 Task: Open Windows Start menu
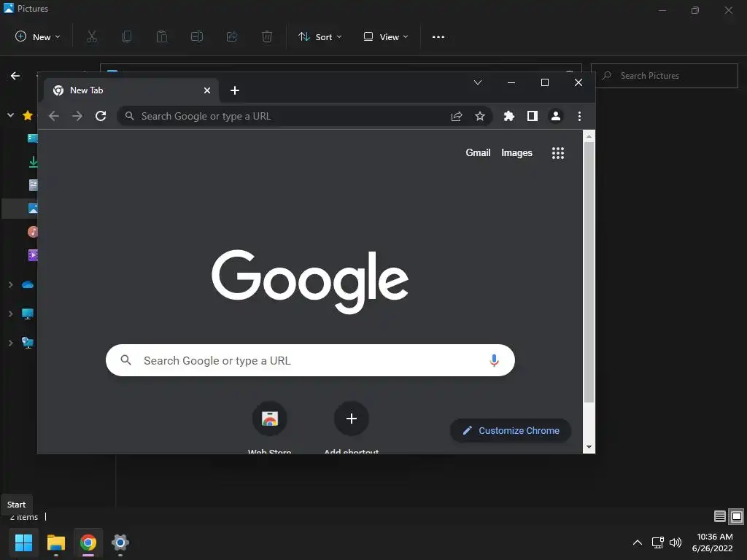pos(23,542)
